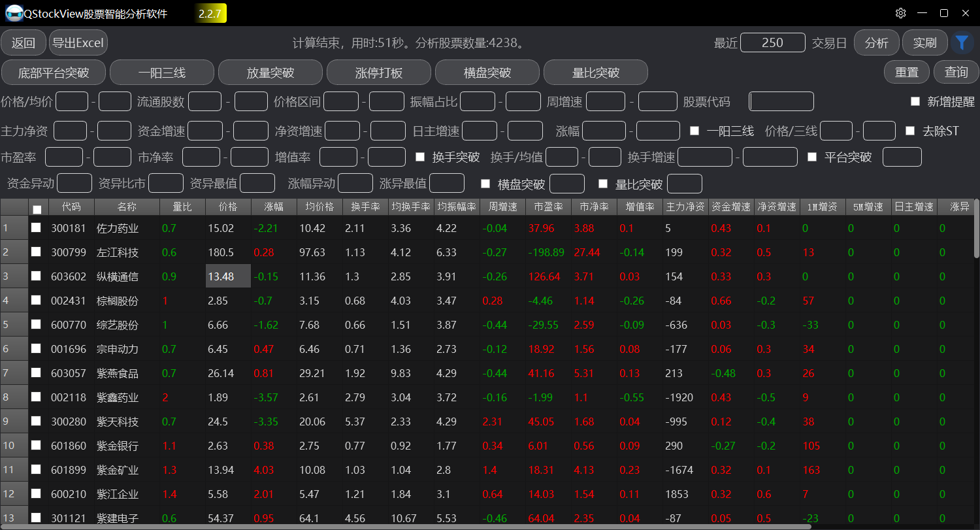
Task: Open the settings gear icon
Action: [x=901, y=13]
